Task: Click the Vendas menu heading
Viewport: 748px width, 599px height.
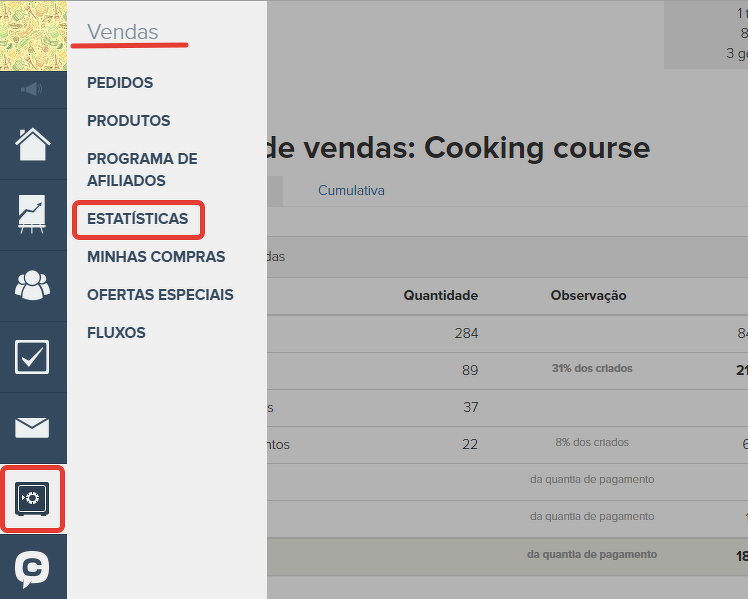Action: [x=122, y=32]
